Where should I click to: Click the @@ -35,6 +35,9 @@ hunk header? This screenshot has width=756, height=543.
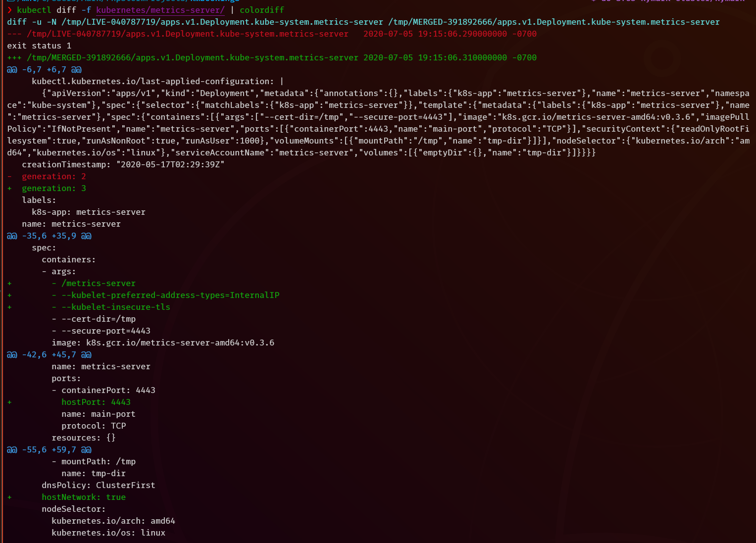click(x=49, y=236)
